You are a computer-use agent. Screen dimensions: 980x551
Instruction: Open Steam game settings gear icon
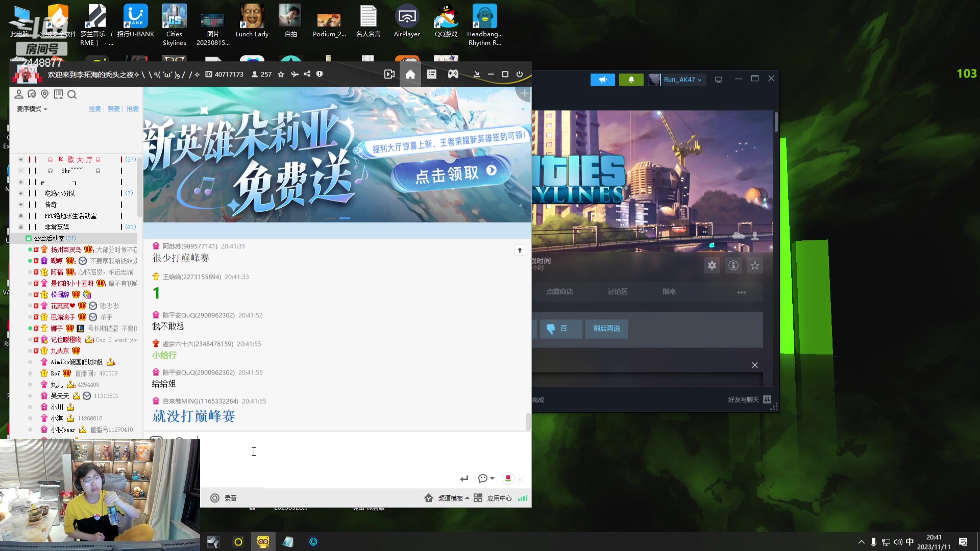[x=712, y=265]
